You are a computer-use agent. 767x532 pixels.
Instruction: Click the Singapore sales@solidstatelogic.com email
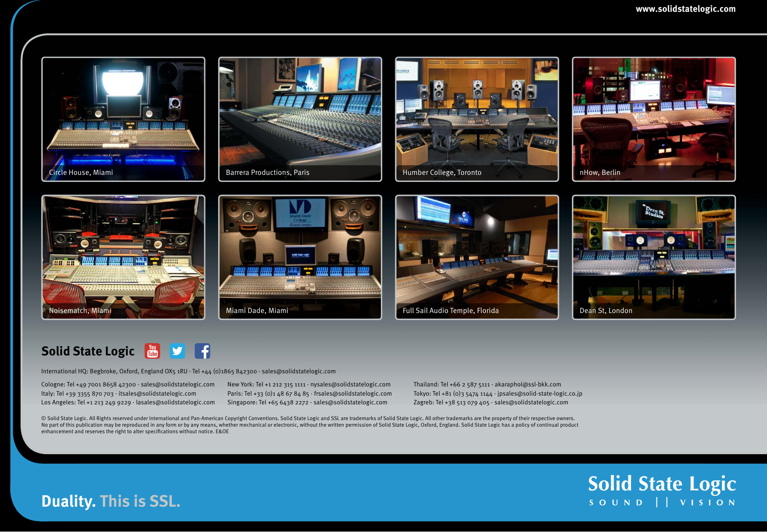350,402
